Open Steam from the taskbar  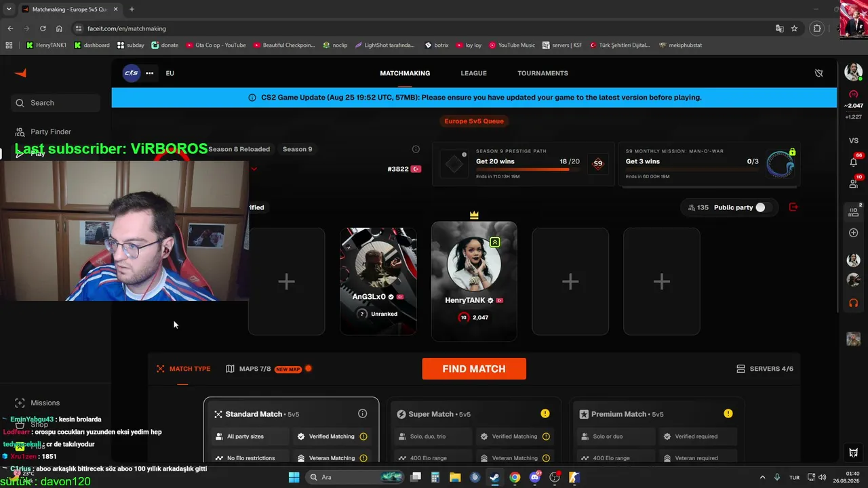pos(494,477)
